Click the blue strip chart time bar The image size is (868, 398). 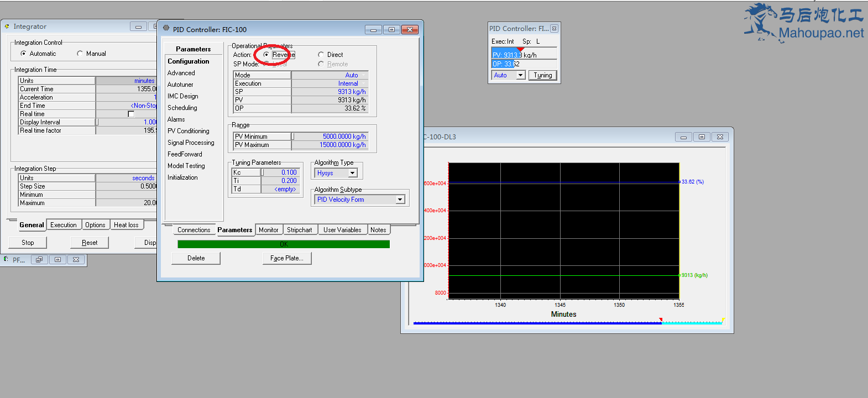pyautogui.click(x=537, y=323)
